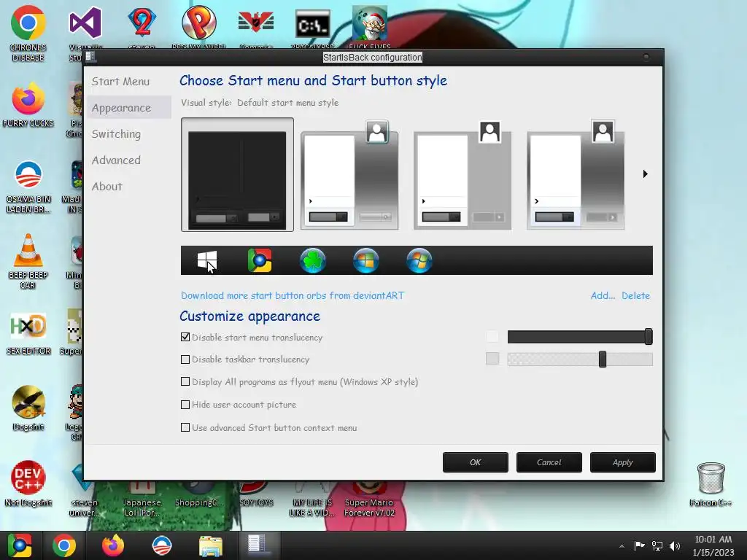This screenshot has height=560, width=747.
Task: Confirm settings with the OK button
Action: (476, 462)
